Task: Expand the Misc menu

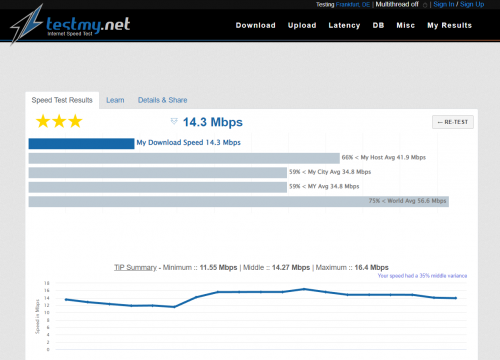Action: click(x=406, y=25)
